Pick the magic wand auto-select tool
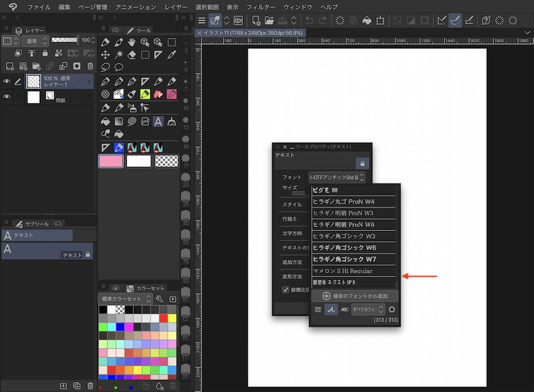The image size is (534, 392). (119, 55)
